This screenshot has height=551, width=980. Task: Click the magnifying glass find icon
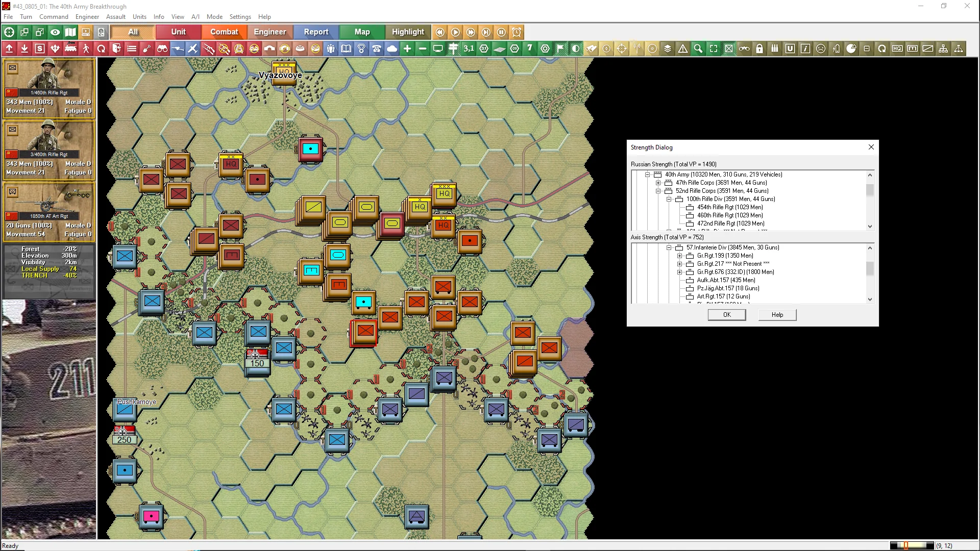(698, 48)
